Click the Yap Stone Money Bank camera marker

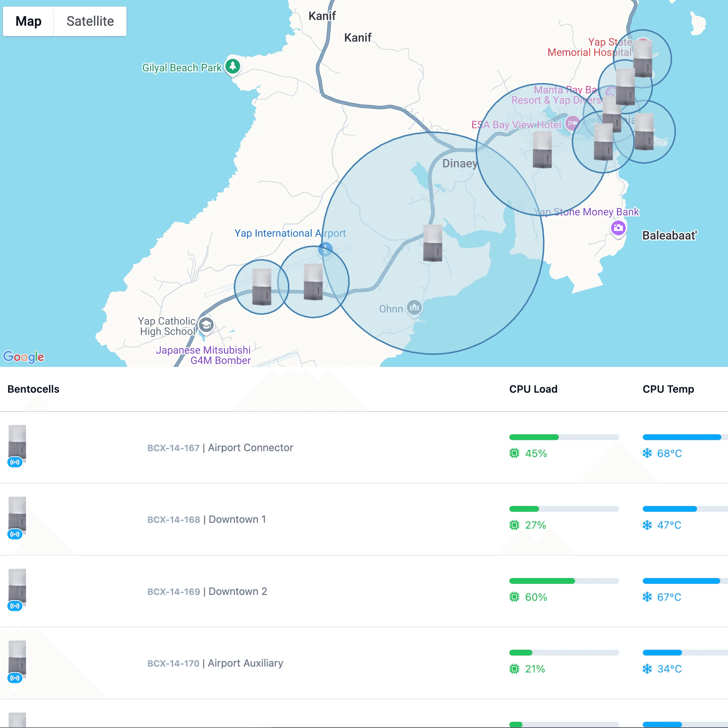(x=618, y=228)
